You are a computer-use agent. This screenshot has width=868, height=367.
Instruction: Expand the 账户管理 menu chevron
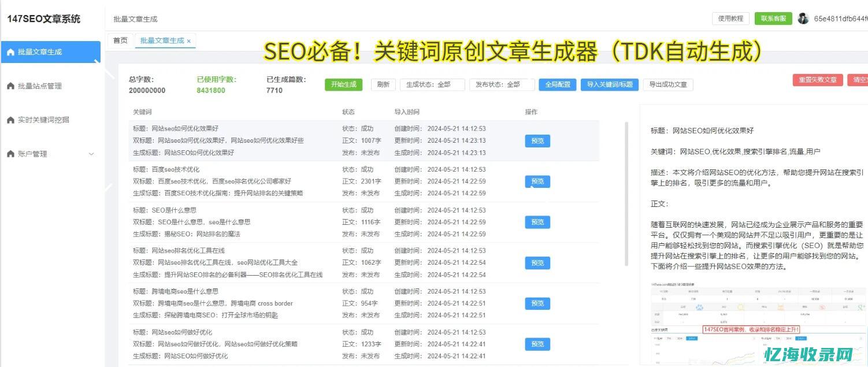click(x=91, y=154)
